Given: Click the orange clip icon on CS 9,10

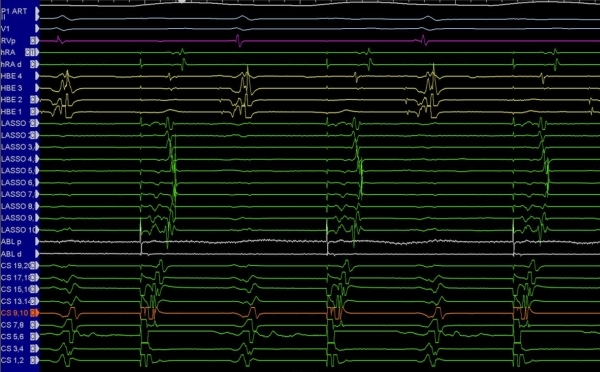Looking at the screenshot, I should [34, 313].
